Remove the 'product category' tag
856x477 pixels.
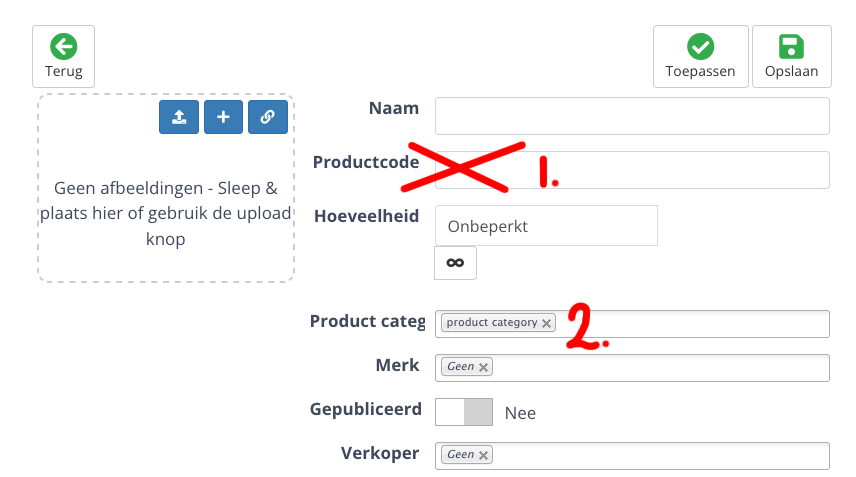546,323
